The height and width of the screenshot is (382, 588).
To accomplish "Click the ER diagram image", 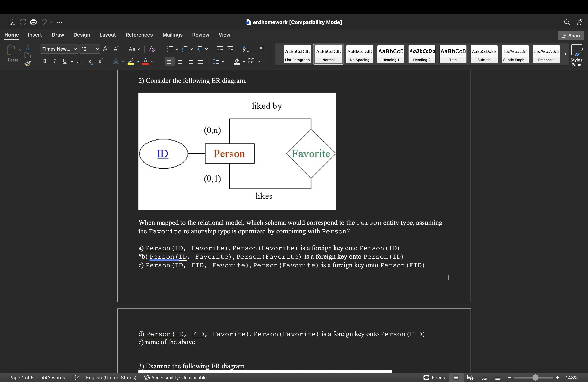I will click(x=237, y=151).
